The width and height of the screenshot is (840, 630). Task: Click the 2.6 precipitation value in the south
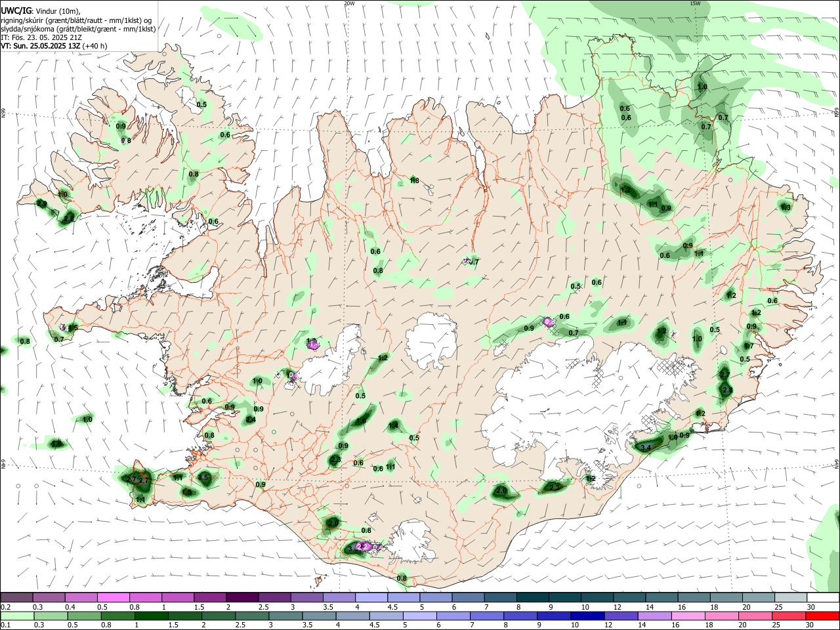(x=502, y=490)
